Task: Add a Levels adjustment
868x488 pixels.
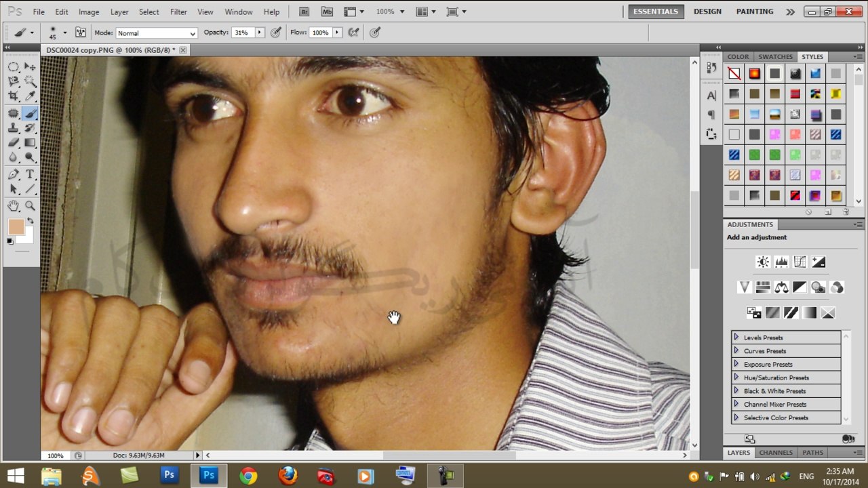Action: [781, 262]
